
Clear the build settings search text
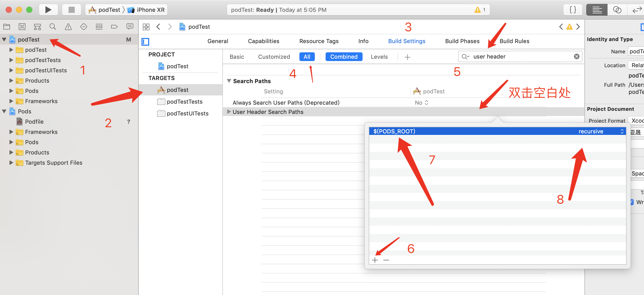(x=576, y=56)
